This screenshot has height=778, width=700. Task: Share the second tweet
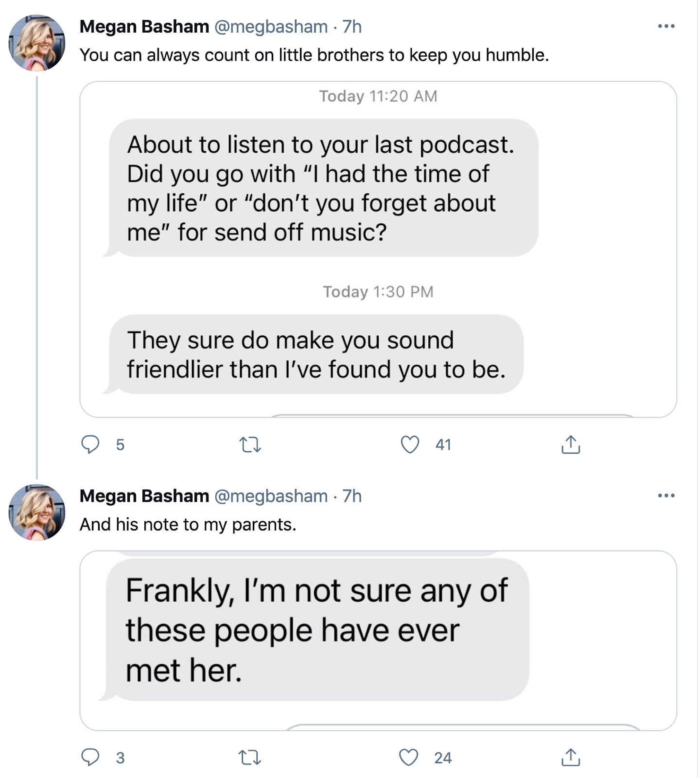570,758
